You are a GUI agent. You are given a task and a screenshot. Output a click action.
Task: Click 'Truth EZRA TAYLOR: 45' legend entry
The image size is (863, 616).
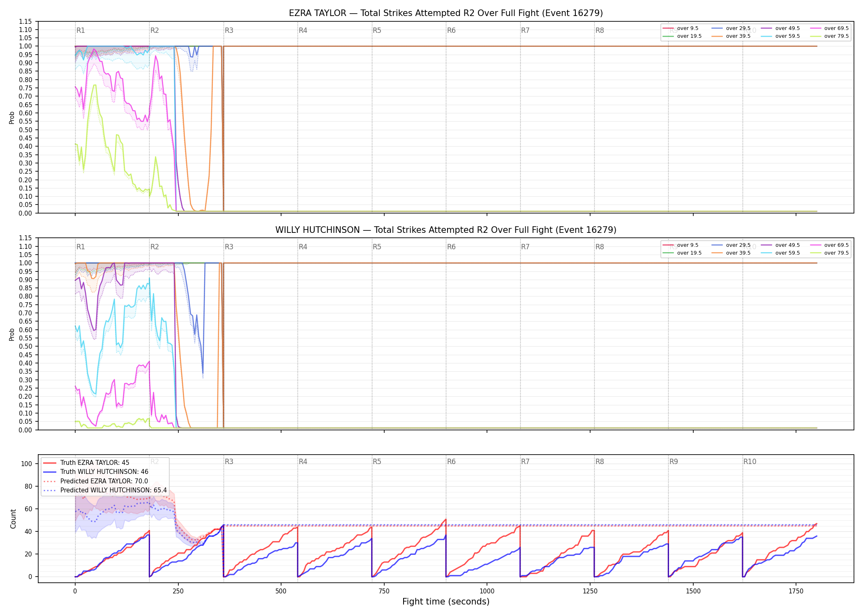(x=86, y=463)
